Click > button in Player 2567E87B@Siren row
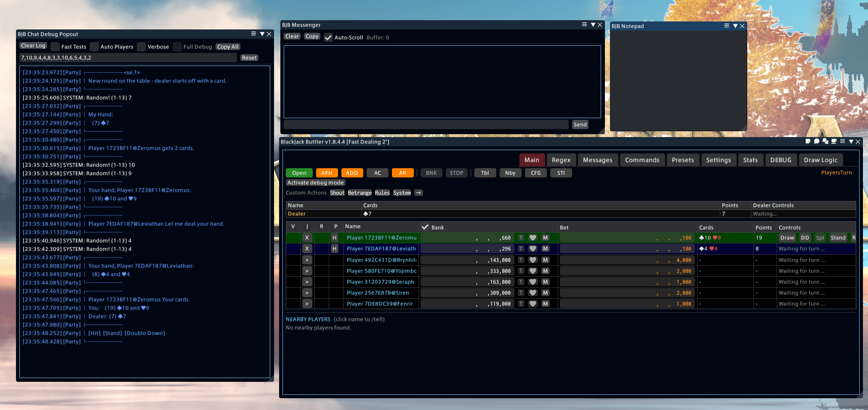 click(307, 293)
